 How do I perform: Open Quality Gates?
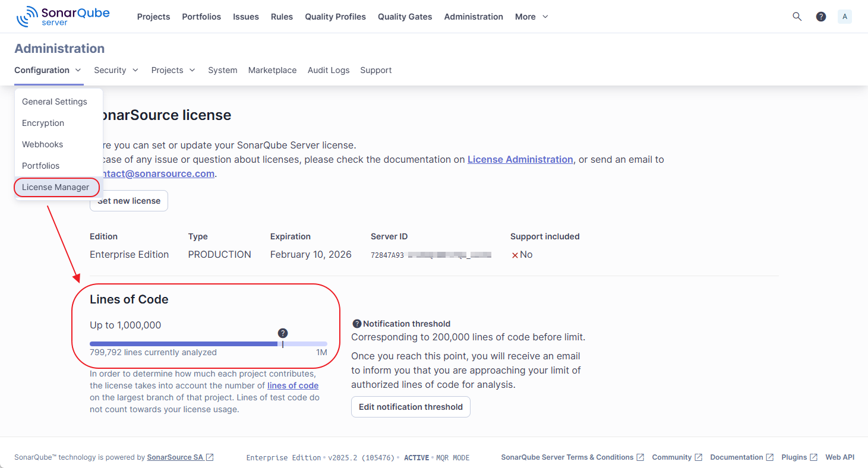[x=405, y=17]
